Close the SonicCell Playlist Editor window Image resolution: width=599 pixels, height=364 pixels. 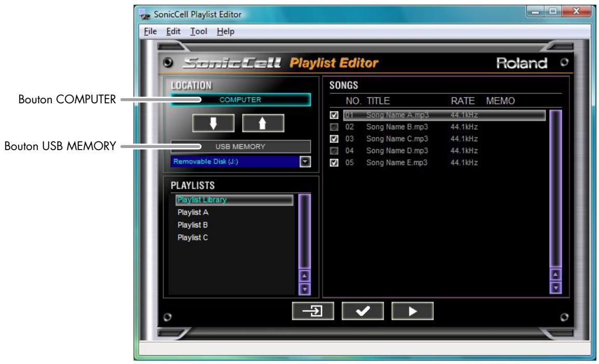tap(576, 11)
